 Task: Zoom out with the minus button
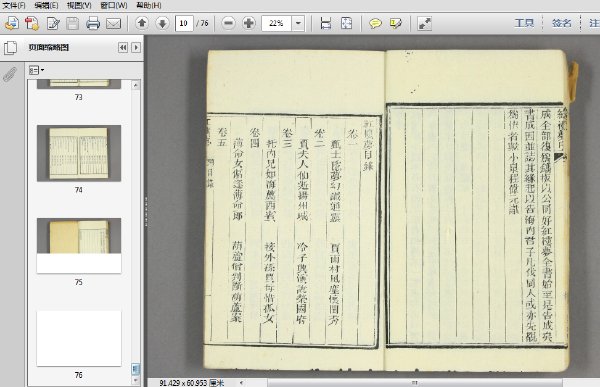[x=228, y=23]
